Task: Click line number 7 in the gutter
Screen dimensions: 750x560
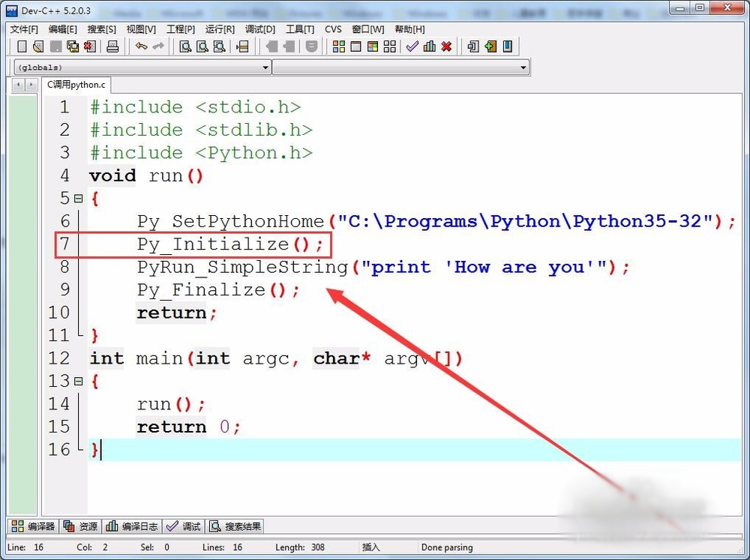Action: [64, 244]
